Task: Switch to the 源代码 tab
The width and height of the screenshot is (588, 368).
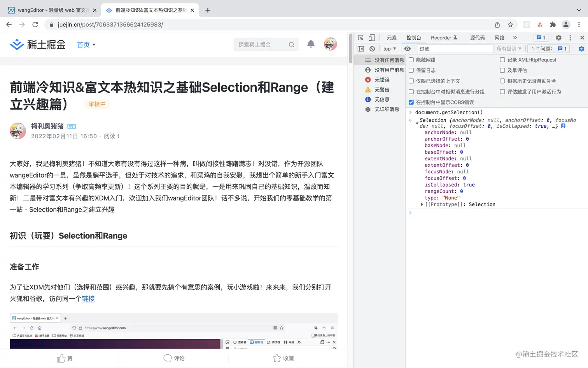Action: point(477,38)
